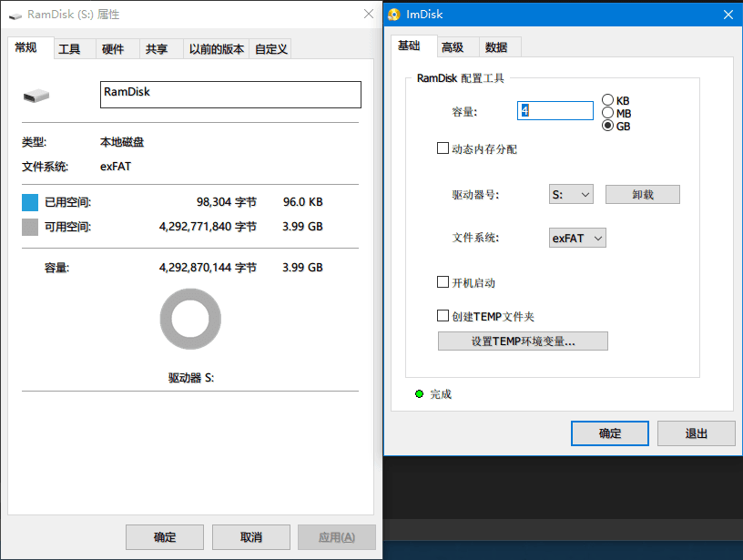Screen dimensions: 743x560
Task: Click 退出 to exit ImDisk
Action: click(x=696, y=433)
